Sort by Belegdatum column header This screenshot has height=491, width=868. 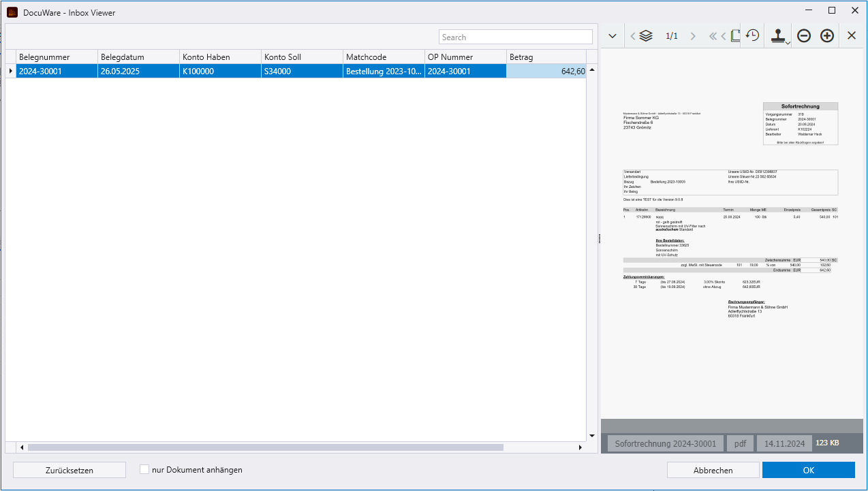(x=139, y=57)
